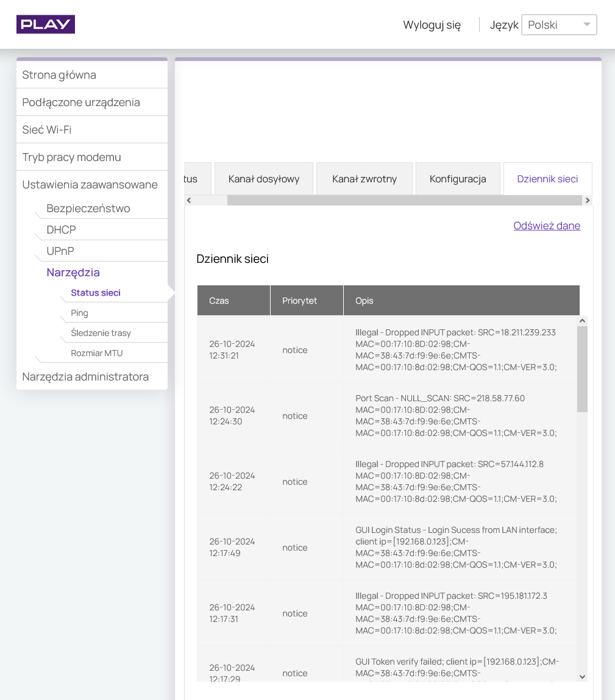Image resolution: width=615 pixels, height=700 pixels.
Task: Click Wyloguj się to log out
Action: pyautogui.click(x=432, y=25)
